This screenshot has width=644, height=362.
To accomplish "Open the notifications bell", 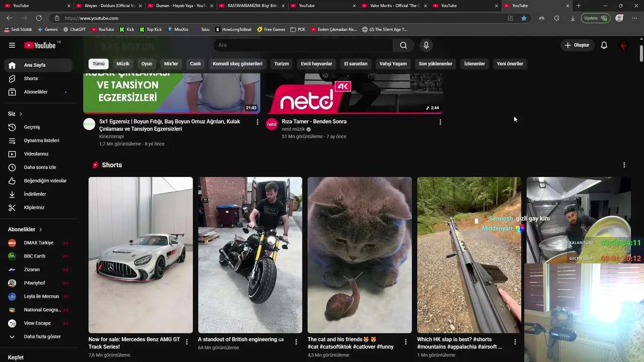I will [x=604, y=45].
